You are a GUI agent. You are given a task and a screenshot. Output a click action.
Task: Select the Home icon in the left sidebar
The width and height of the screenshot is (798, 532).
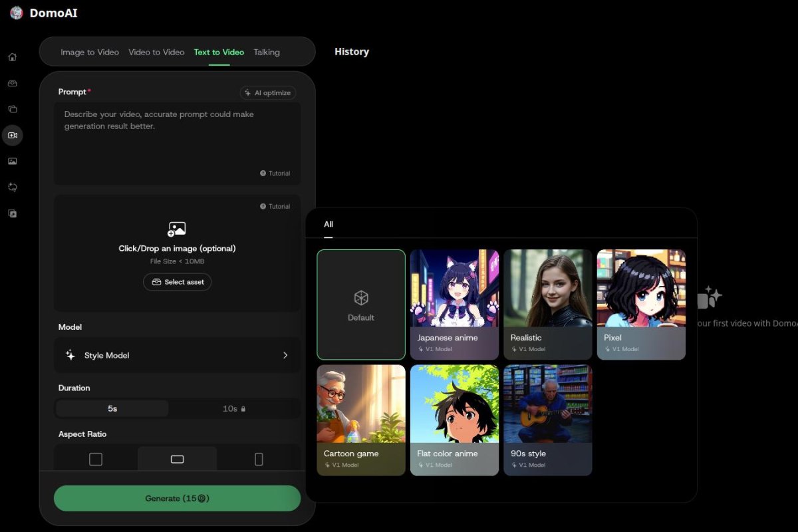click(x=12, y=57)
